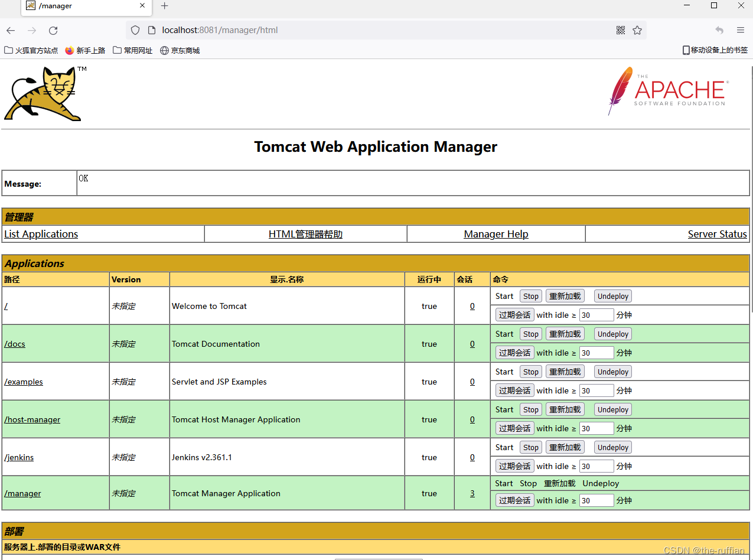The width and height of the screenshot is (753, 560).
Task: Go back with the browser back arrow
Action: coord(11,30)
